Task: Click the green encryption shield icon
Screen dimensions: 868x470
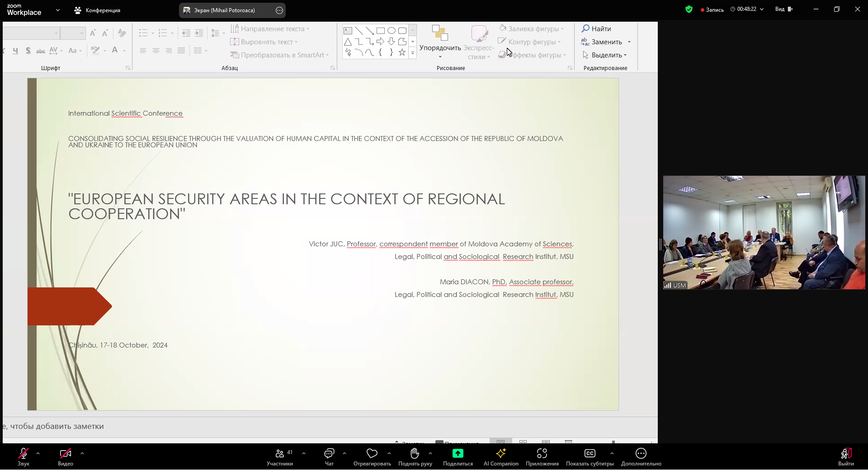Action: (x=689, y=9)
